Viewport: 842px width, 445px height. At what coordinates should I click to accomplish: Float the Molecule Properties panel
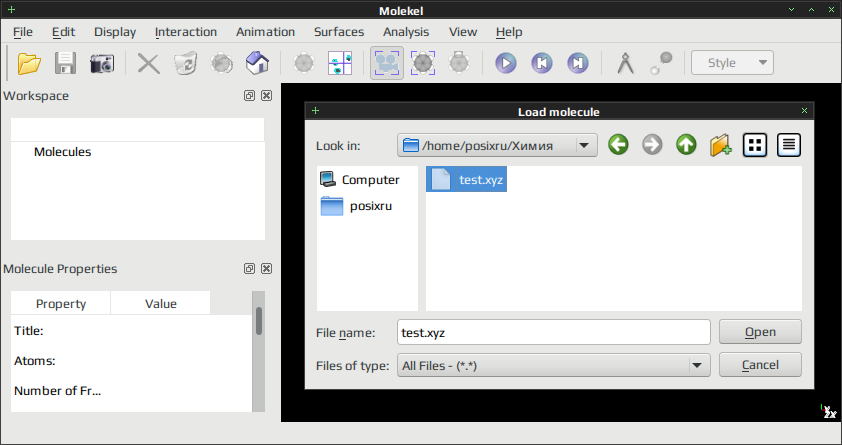click(x=249, y=268)
